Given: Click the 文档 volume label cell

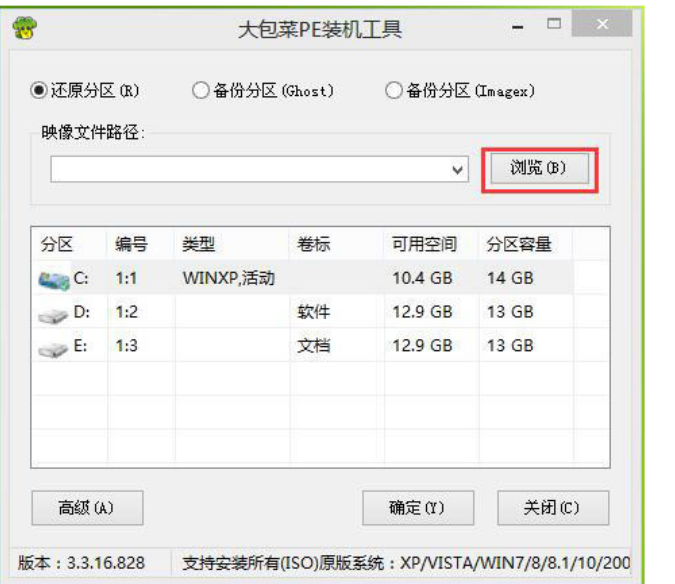Looking at the screenshot, I should coord(314,346).
